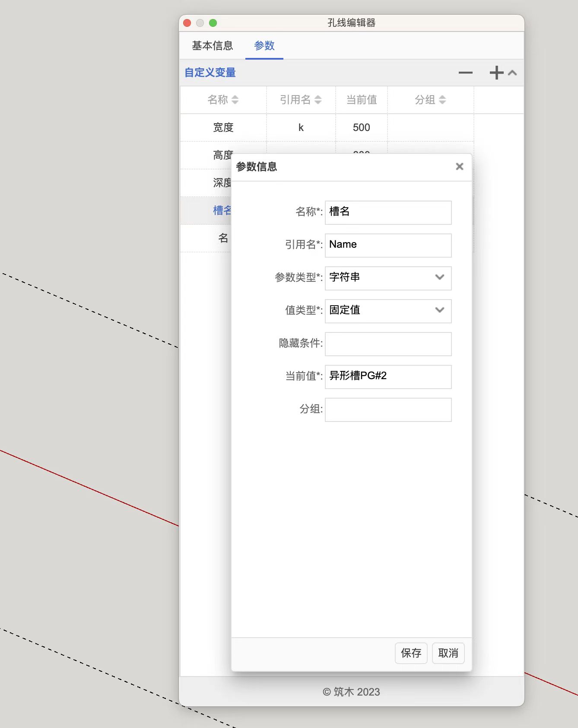Select the 参数 tab

(264, 46)
